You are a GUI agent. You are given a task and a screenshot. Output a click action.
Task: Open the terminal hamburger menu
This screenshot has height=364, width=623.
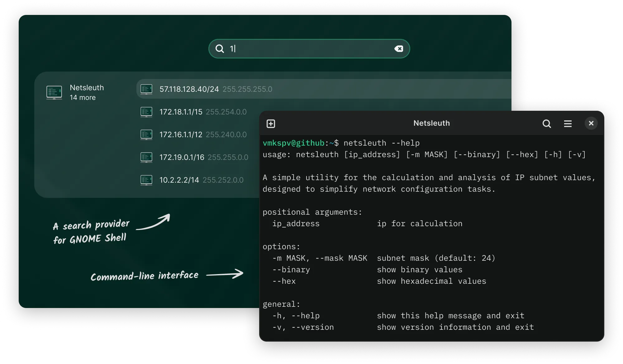coord(568,124)
